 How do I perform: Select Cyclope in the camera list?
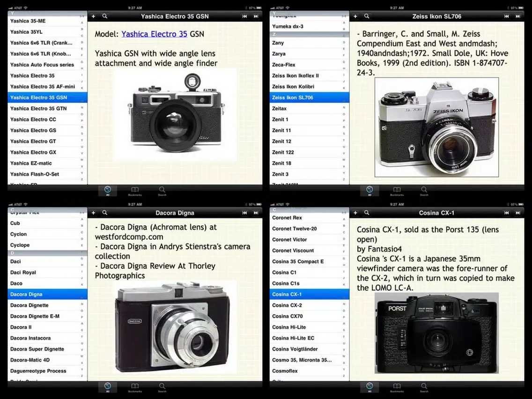point(47,245)
